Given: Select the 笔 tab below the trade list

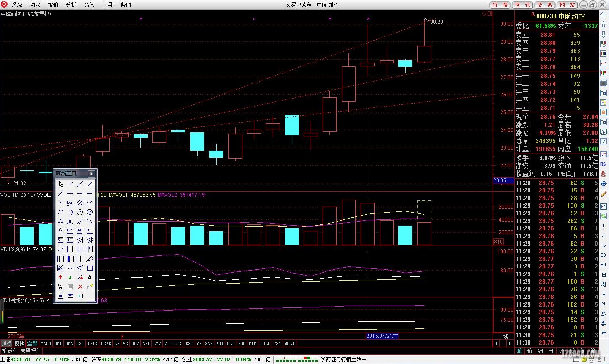Looking at the screenshot, I should pyautogui.click(x=519, y=351).
